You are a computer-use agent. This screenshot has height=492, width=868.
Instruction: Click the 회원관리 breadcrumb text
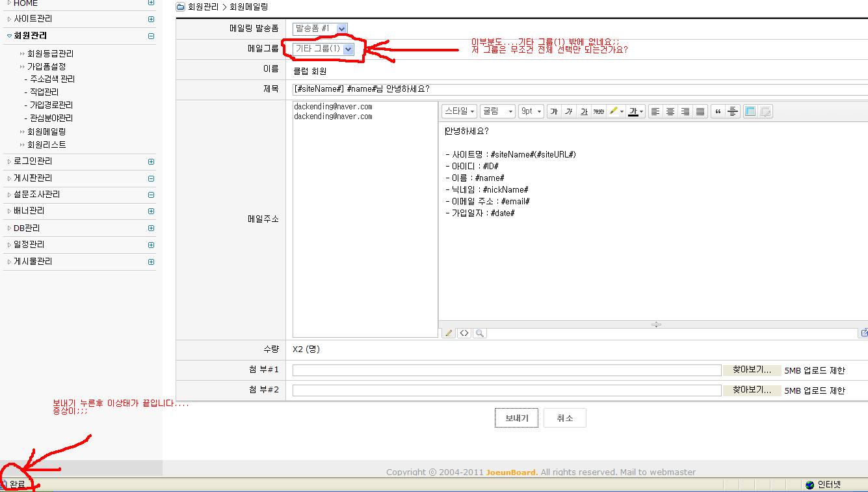coord(203,7)
